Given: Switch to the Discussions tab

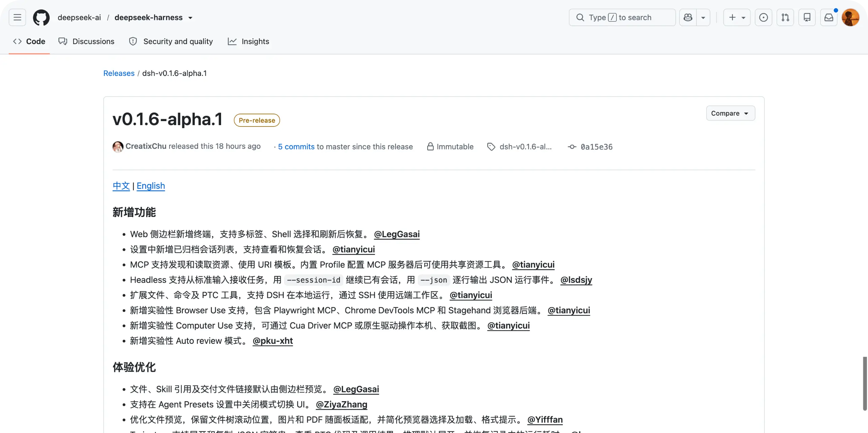Looking at the screenshot, I should tap(86, 41).
